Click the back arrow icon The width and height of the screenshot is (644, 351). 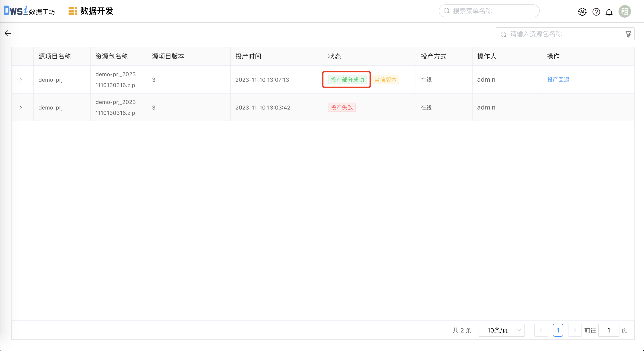(8, 34)
